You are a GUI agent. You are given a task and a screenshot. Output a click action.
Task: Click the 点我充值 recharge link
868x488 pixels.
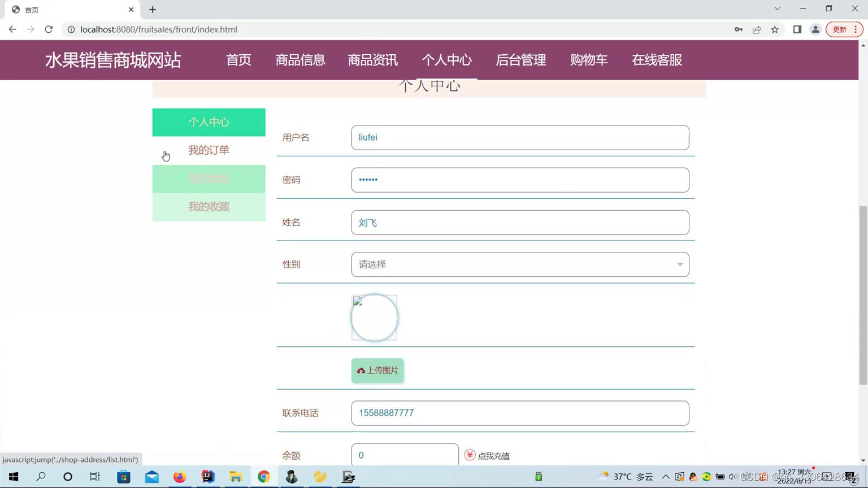coord(494,456)
